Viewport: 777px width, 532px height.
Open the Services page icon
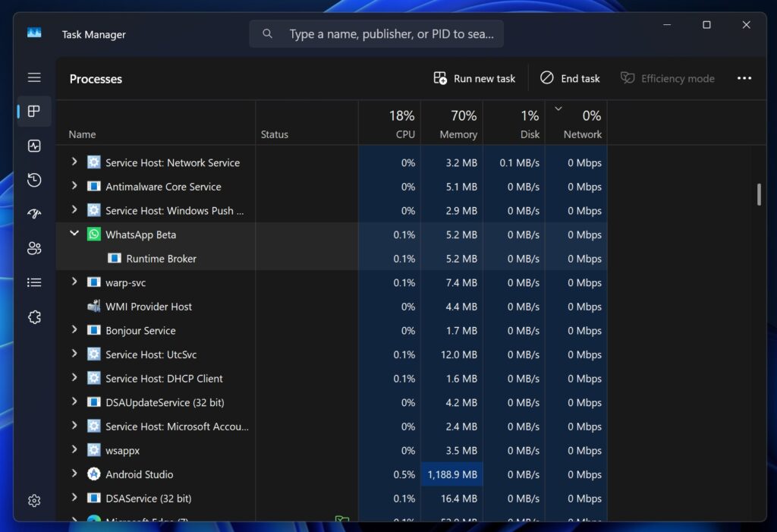click(33, 316)
